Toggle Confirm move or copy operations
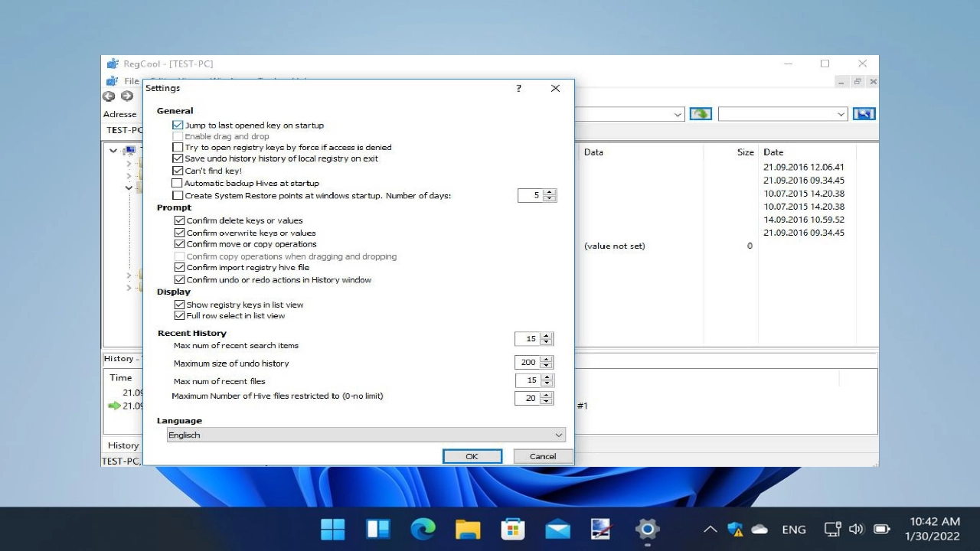This screenshot has width=980, height=551. tap(180, 244)
